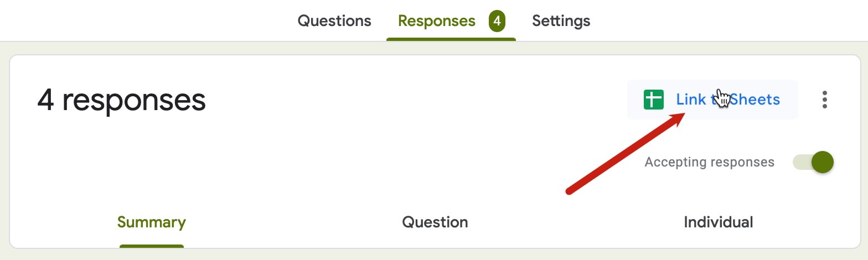This screenshot has width=868, height=260.
Task: Click the pale track of Accepting responses switch
Action: [x=802, y=162]
